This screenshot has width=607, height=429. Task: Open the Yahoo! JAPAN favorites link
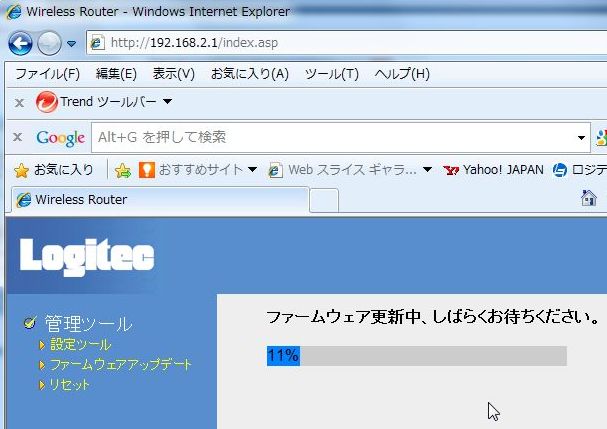pos(494,170)
